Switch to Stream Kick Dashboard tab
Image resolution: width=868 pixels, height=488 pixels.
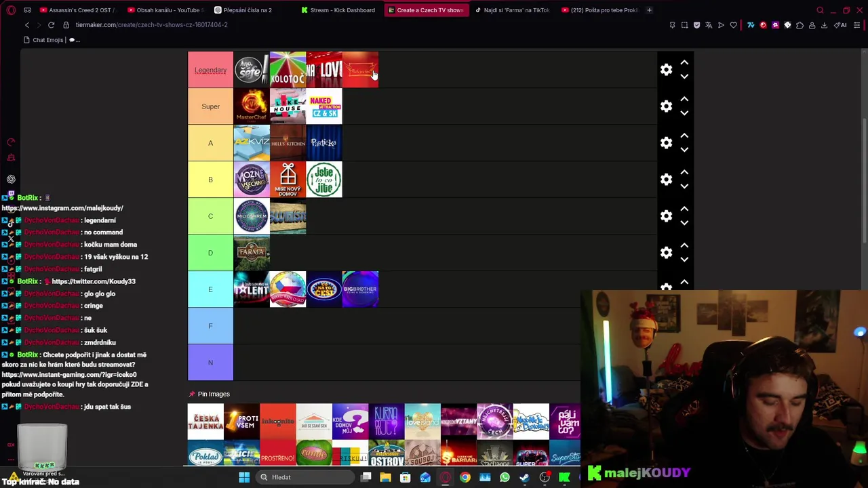[x=338, y=10]
